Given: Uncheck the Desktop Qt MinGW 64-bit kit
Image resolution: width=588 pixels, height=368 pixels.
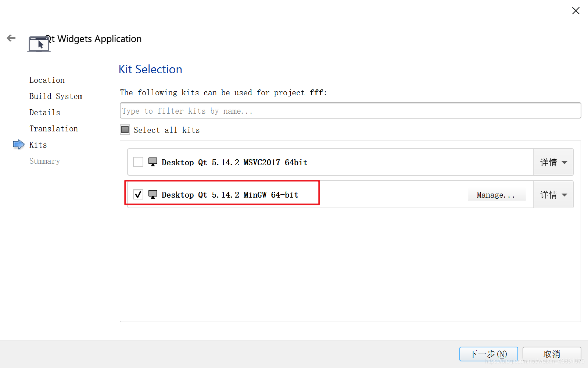Looking at the screenshot, I should pyautogui.click(x=138, y=194).
